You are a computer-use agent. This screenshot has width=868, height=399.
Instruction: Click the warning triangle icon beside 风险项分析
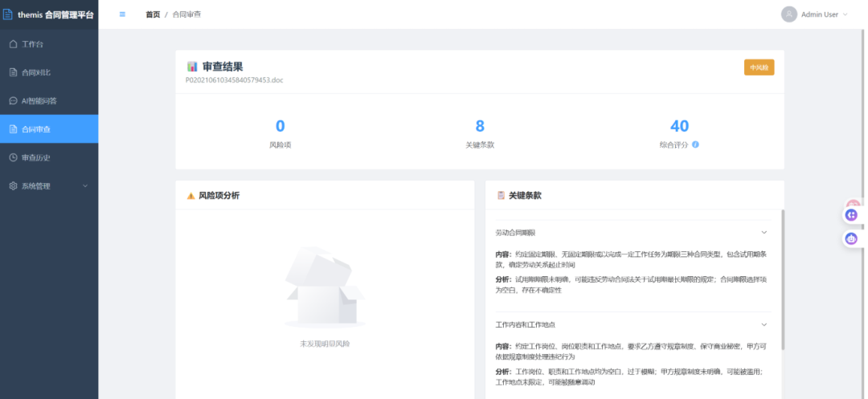coord(191,196)
